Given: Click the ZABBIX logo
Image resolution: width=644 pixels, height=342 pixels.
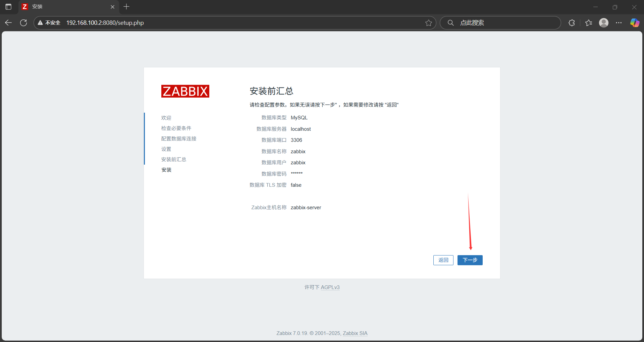Looking at the screenshot, I should (185, 91).
